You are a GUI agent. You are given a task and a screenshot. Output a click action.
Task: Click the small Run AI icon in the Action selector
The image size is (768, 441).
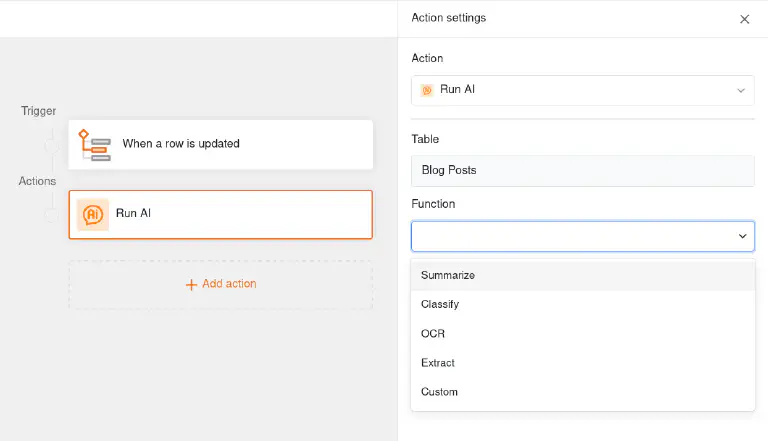pyautogui.click(x=427, y=90)
